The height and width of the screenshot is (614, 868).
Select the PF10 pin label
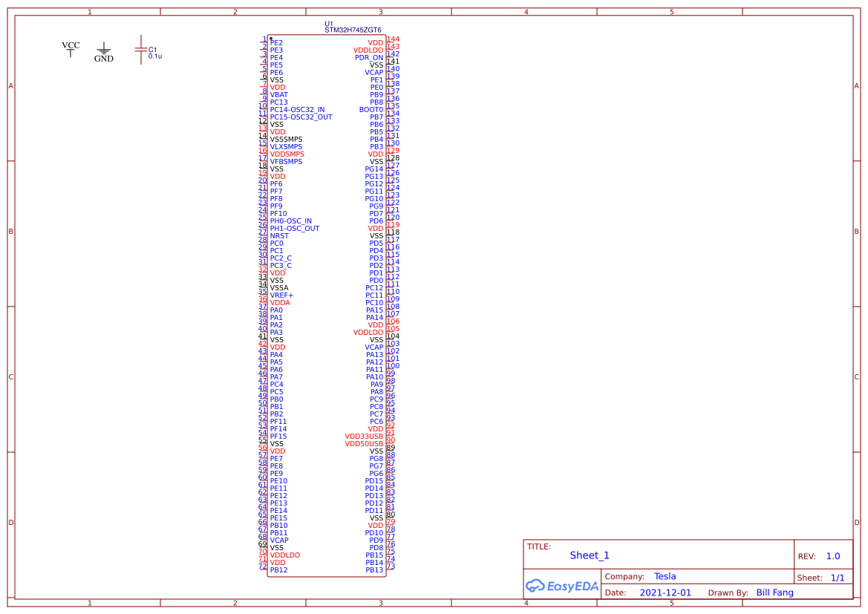(x=278, y=213)
